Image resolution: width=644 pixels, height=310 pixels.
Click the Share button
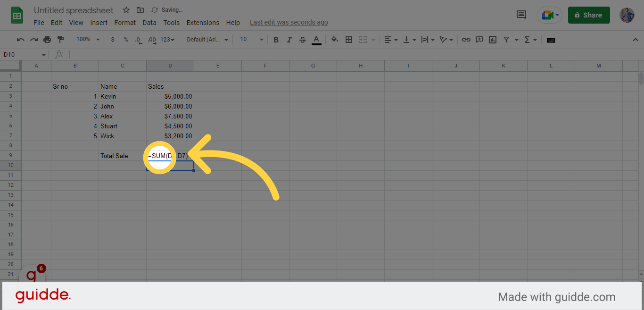tap(588, 15)
